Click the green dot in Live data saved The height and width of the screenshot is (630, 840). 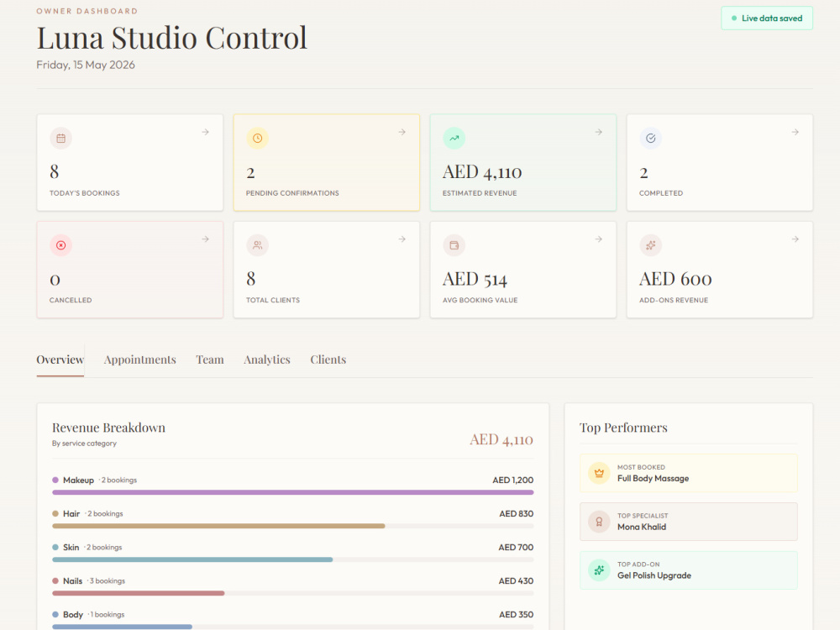click(x=734, y=18)
